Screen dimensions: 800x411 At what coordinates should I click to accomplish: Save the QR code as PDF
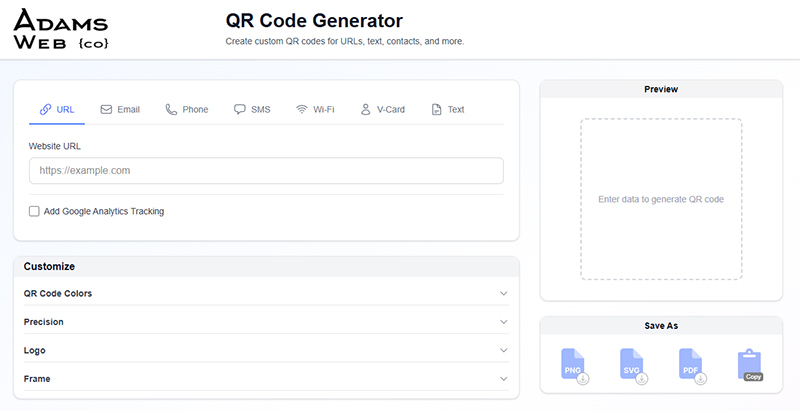tap(691, 366)
